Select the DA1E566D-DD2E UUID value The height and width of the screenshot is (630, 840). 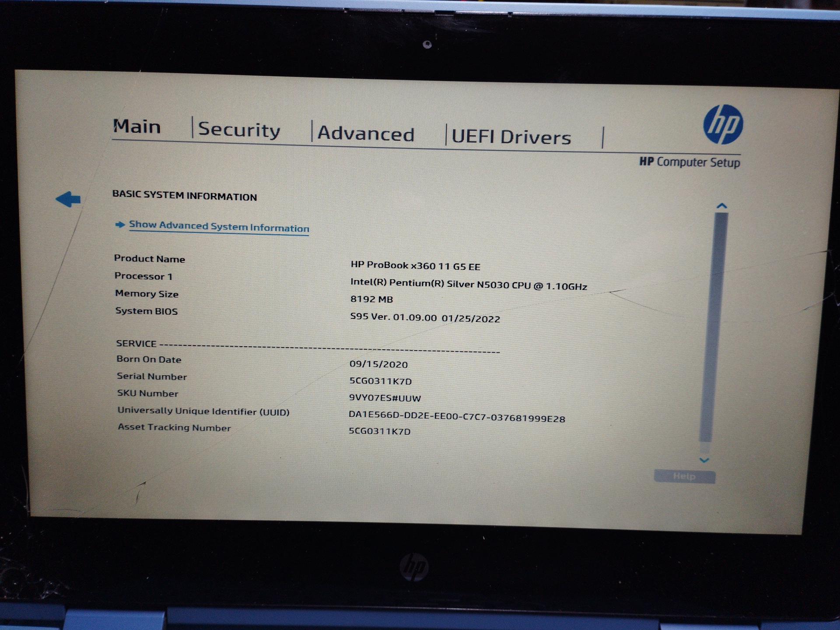pyautogui.click(x=457, y=416)
